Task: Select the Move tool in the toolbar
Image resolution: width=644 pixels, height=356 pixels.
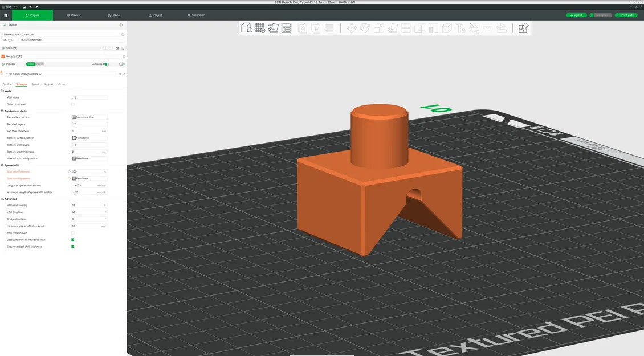Action: tap(352, 28)
